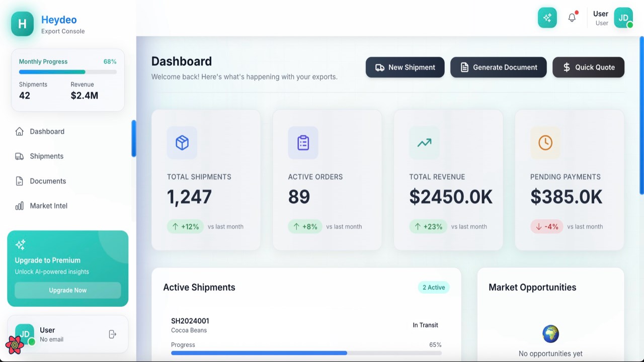
Task: Open the Quick Quote button
Action: point(588,67)
